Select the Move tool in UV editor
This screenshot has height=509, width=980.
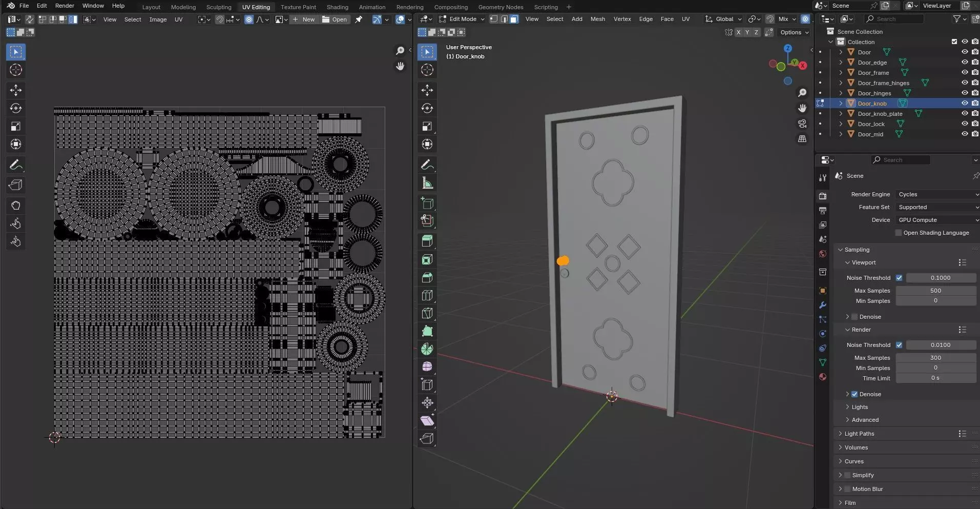[16, 90]
